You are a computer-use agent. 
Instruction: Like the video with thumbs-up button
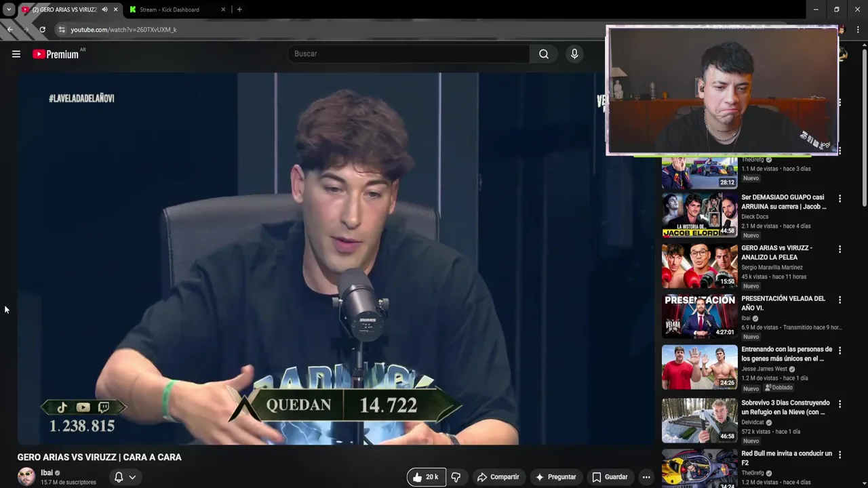coord(426,477)
